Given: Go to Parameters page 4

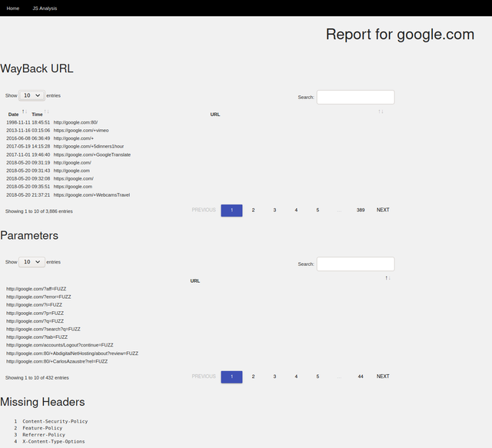Looking at the screenshot, I should pos(296,377).
